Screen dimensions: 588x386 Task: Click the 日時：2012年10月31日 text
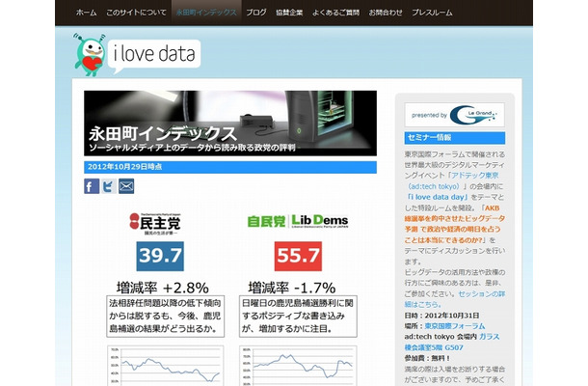pos(441,316)
